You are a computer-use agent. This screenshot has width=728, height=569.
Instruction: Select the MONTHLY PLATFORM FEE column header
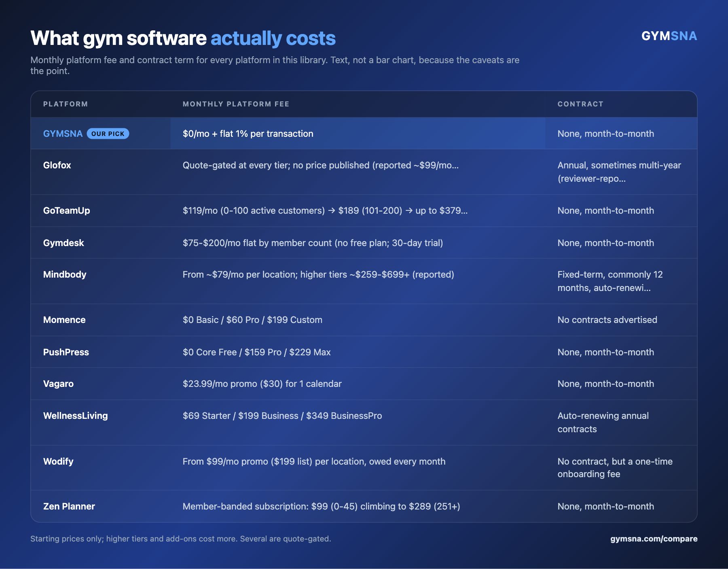click(x=236, y=104)
